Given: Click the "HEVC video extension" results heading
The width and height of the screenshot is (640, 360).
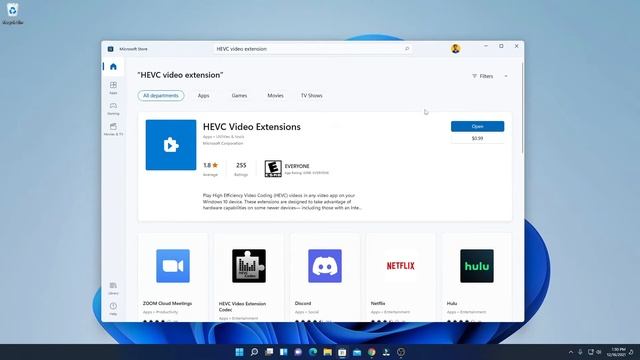Looking at the screenshot, I should [x=180, y=75].
